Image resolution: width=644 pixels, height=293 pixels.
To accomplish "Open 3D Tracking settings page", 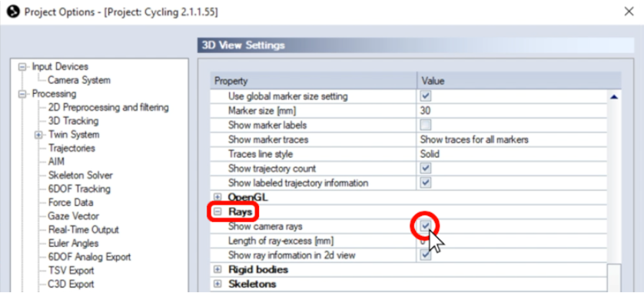I will pos(73,121).
